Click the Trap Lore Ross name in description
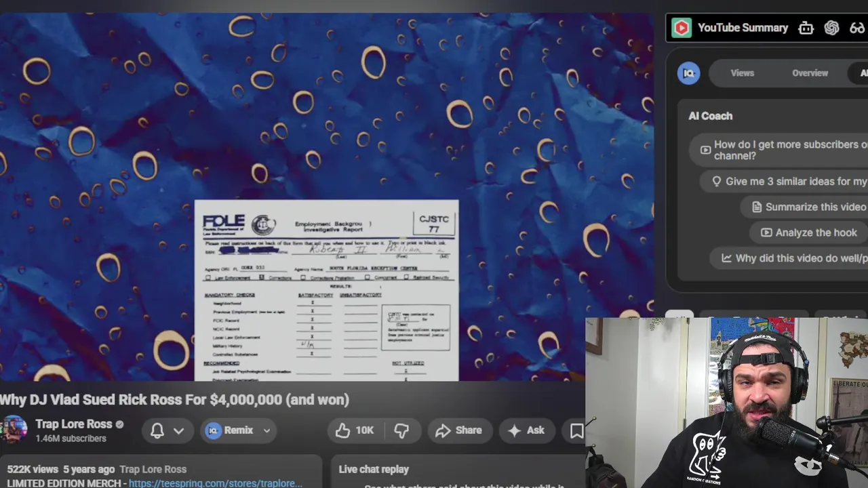This screenshot has width=868, height=488. [153, 469]
